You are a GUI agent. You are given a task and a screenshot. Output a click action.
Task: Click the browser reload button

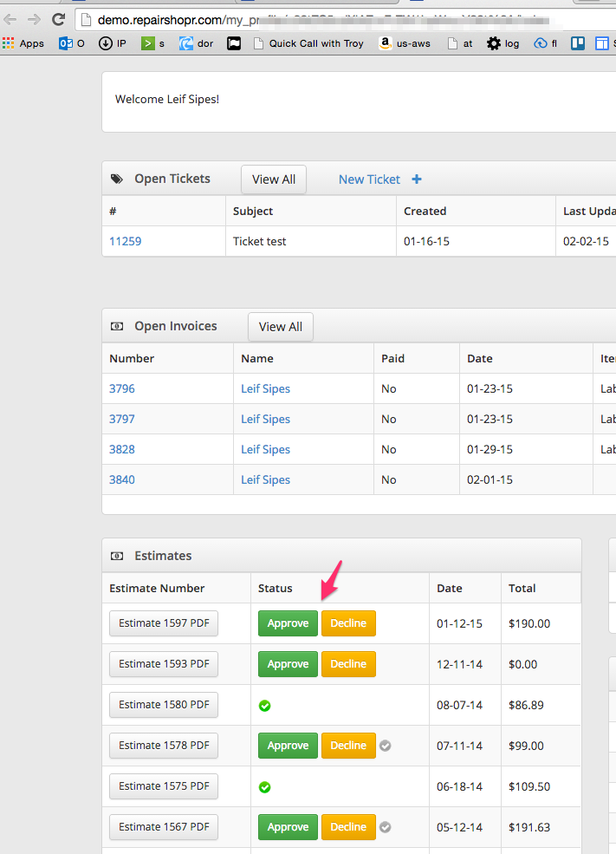coord(58,19)
